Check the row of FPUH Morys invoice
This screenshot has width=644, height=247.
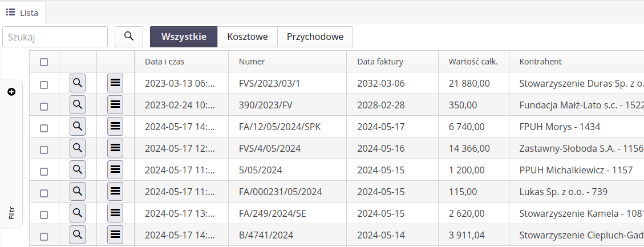44,128
